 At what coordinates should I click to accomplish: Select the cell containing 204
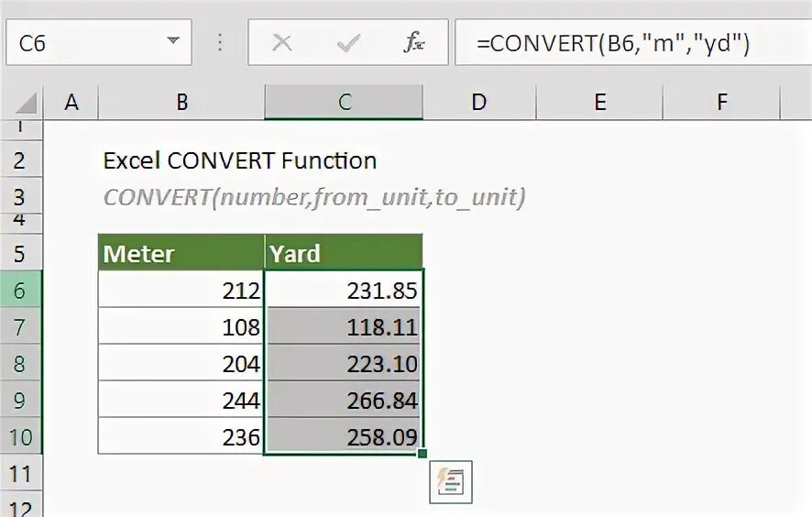point(181,363)
